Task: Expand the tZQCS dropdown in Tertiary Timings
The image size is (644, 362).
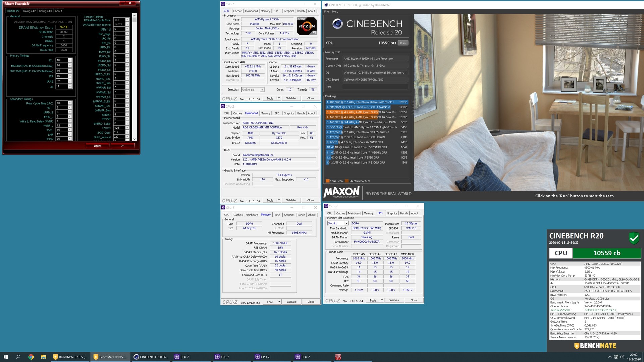Action: pos(127,128)
